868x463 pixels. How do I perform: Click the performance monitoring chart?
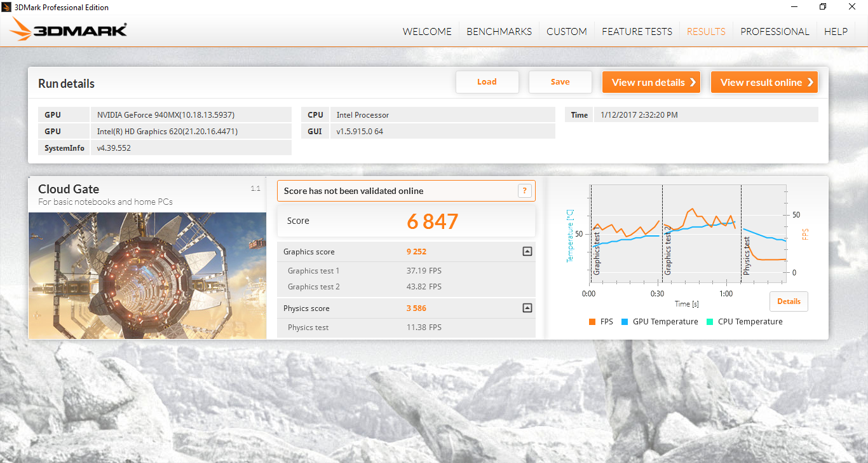688,233
